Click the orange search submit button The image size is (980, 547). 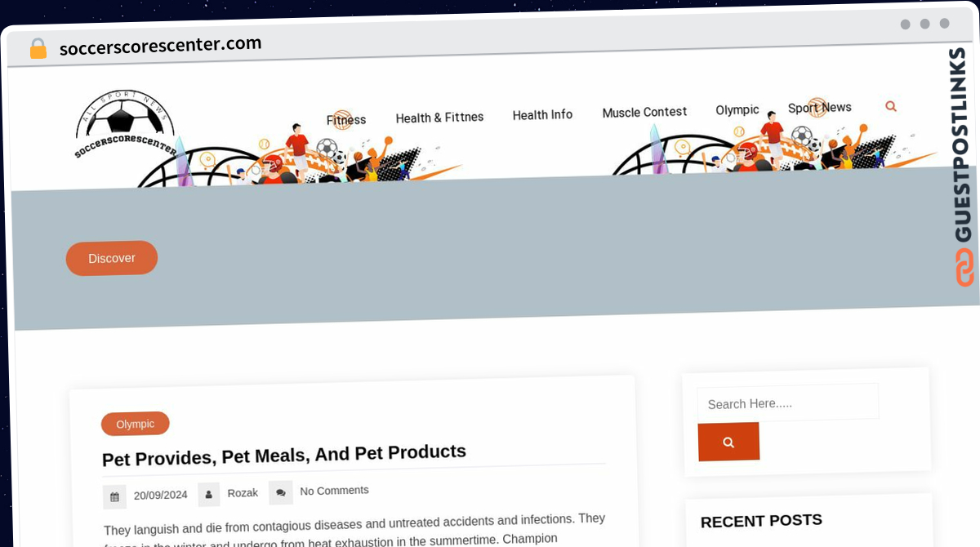click(728, 442)
